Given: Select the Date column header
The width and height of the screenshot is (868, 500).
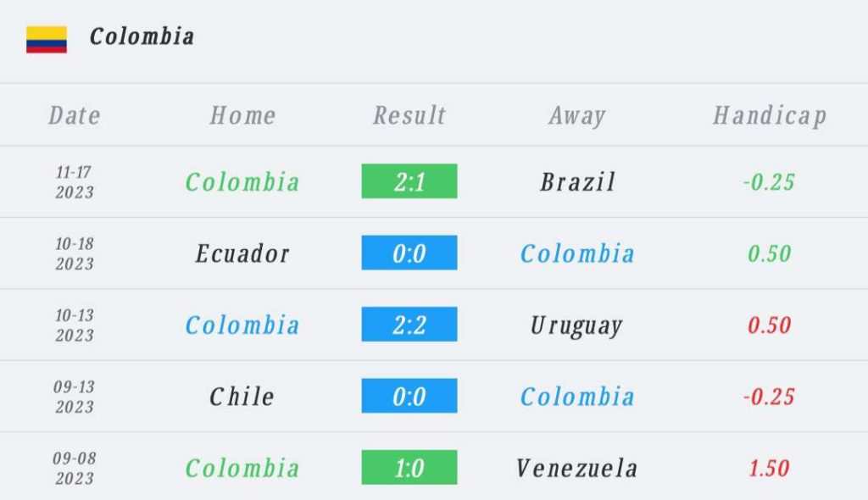Looking at the screenshot, I should click(x=75, y=115).
